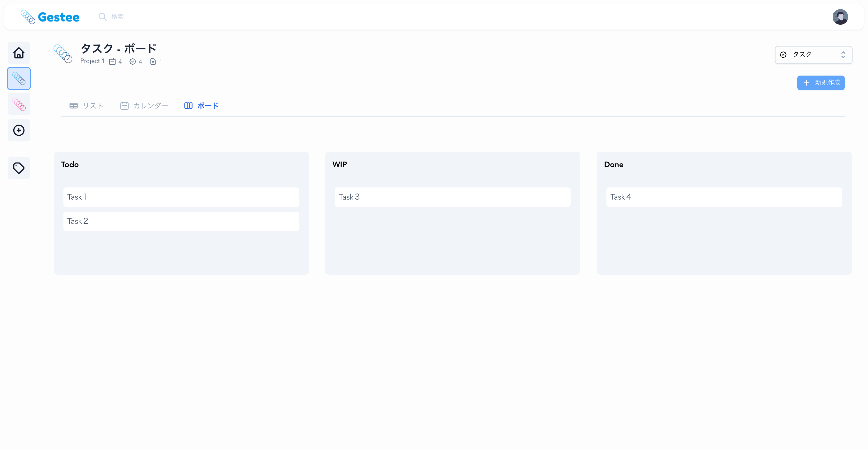
Task: Open the Home icon in sidebar
Action: click(19, 53)
